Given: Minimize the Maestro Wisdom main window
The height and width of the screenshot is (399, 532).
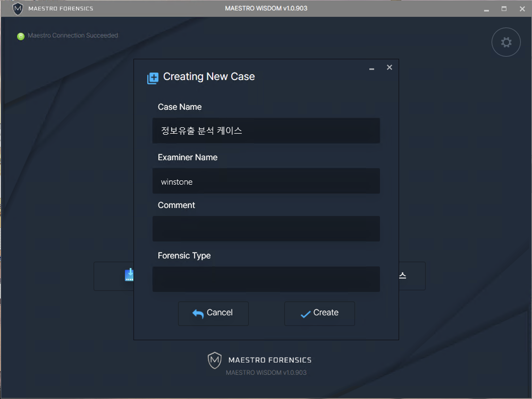Looking at the screenshot, I should pyautogui.click(x=486, y=10).
